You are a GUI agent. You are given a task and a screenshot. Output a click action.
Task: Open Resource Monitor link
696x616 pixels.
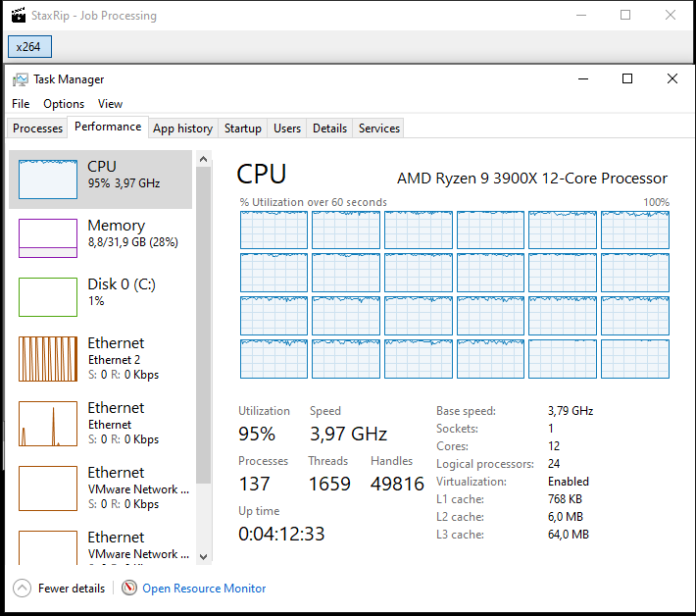[204, 588]
